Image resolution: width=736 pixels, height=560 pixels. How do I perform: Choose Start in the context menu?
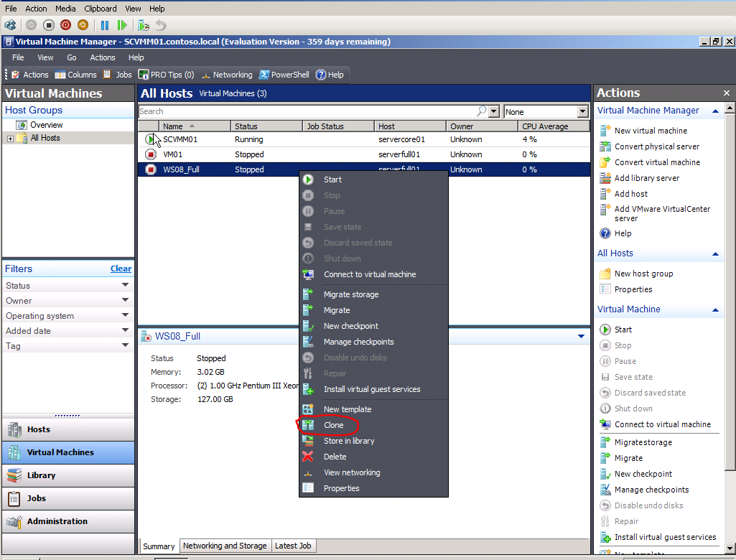(x=373, y=179)
